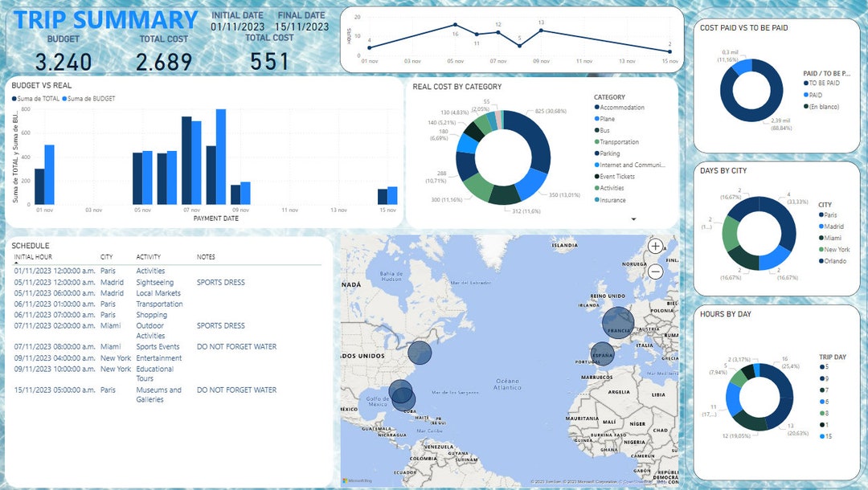Click the Paris bullet icon in CITY legend
Image resolution: width=868 pixels, height=490 pixels.
pos(821,214)
